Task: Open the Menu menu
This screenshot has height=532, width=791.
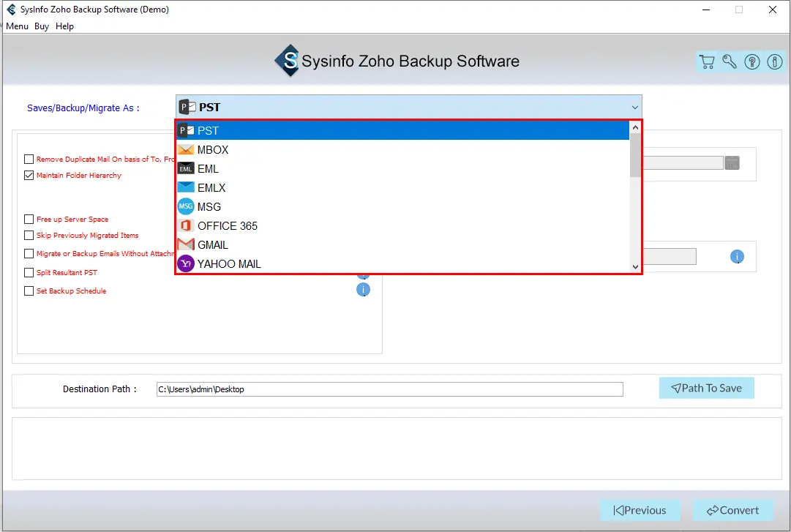Action: pos(17,26)
